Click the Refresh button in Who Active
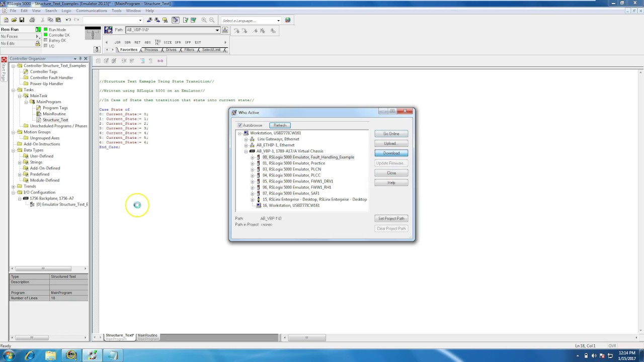Viewport: 644px width, 362px height. coord(280,125)
